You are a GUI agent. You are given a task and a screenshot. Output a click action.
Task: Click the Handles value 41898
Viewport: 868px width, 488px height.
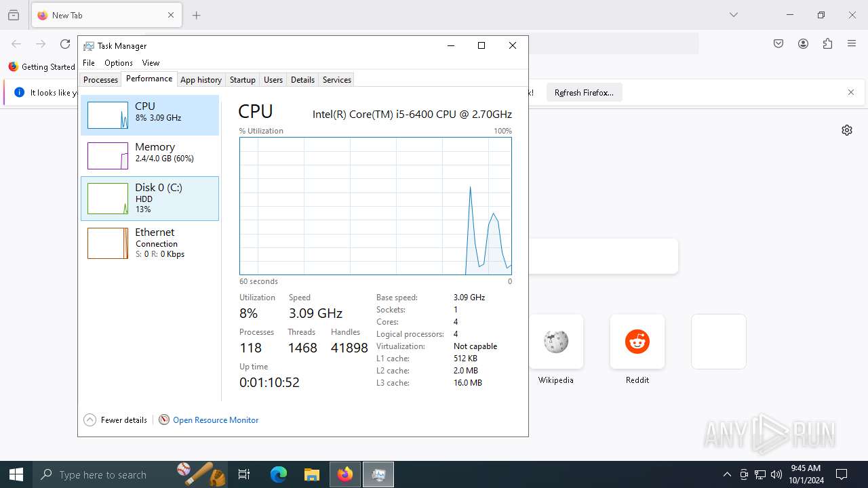pyautogui.click(x=349, y=348)
